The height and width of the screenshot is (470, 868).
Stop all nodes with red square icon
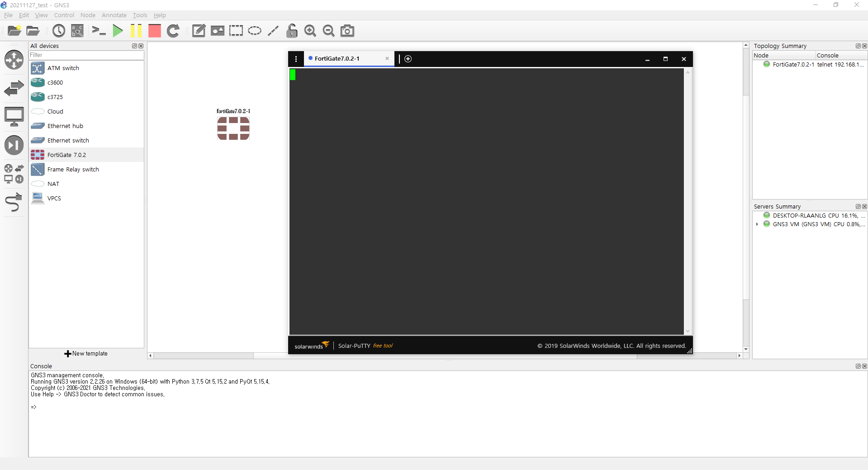(155, 31)
